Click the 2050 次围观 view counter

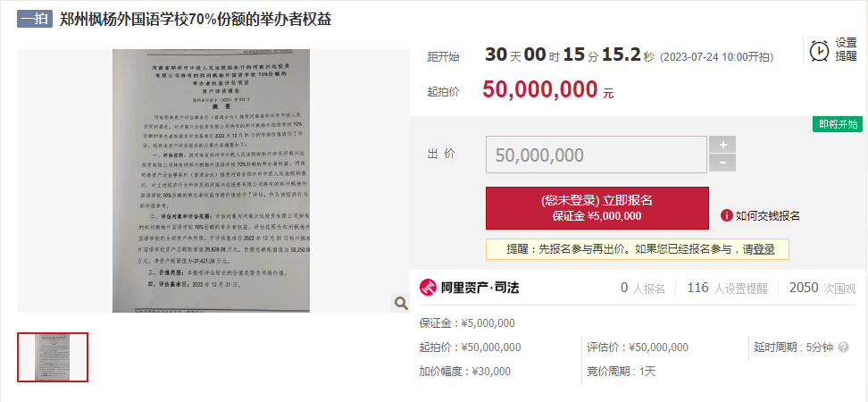click(822, 288)
